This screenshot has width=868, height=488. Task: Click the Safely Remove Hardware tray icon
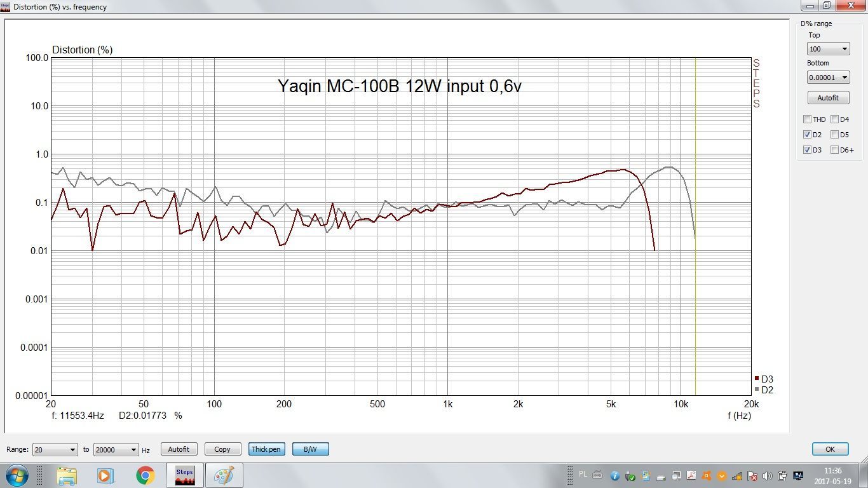(630, 476)
